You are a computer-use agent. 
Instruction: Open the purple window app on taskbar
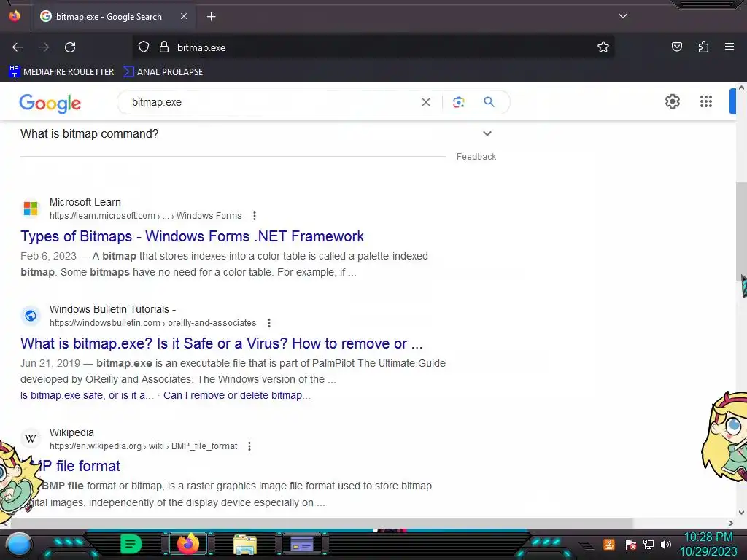pyautogui.click(x=302, y=544)
